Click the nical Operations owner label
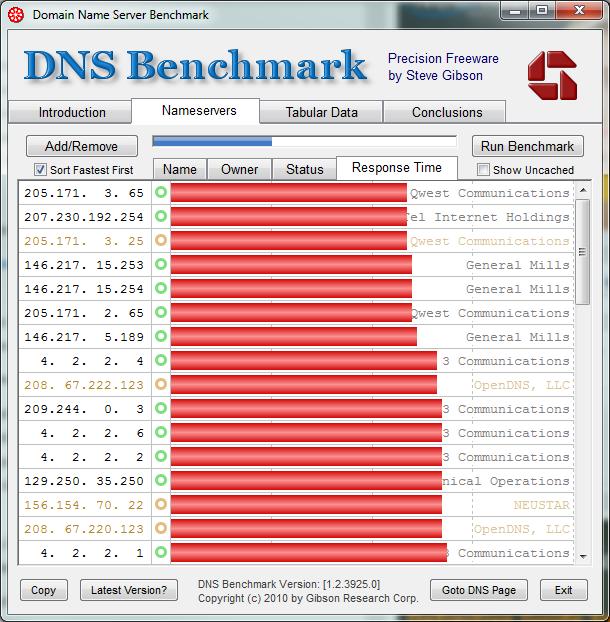 506,481
